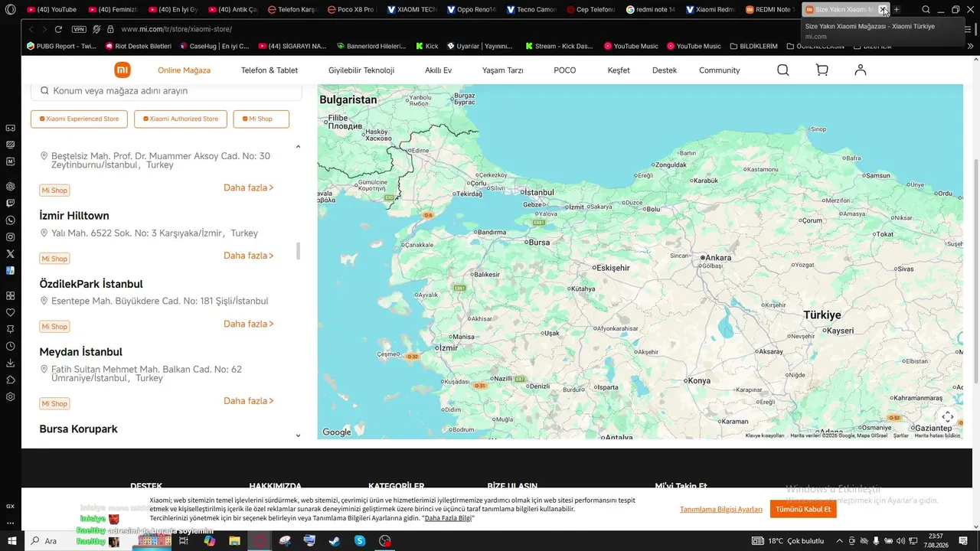Viewport: 980px width, 551px height.
Task: Click the padlock site security icon
Action: coord(110,29)
